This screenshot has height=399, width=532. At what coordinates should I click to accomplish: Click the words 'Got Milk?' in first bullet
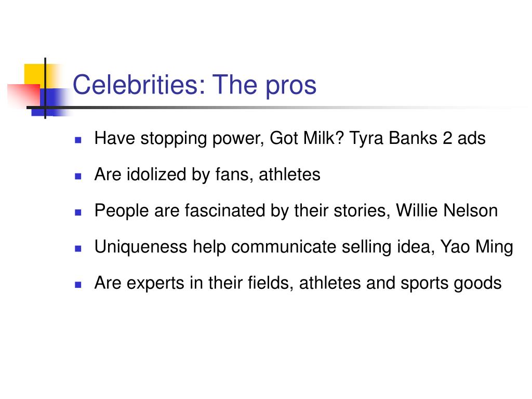307,138
